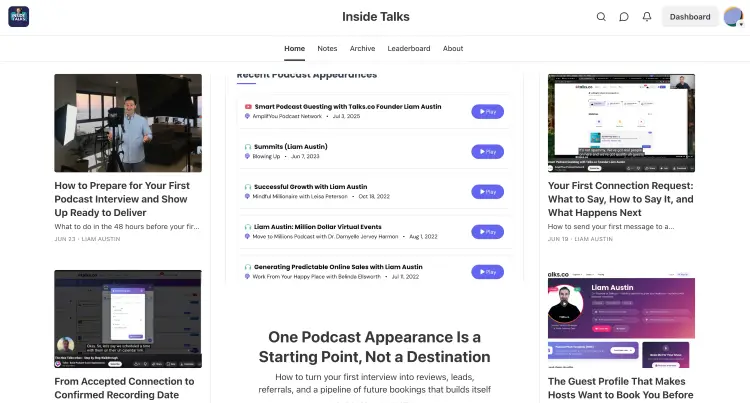Click 'Generating Predictable Online Sales' episode title
The image size is (750, 403).
point(338,267)
